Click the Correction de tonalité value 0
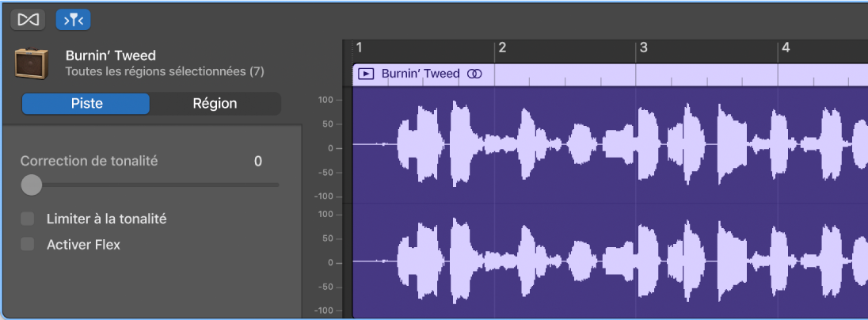The image size is (868, 320). pos(257,162)
